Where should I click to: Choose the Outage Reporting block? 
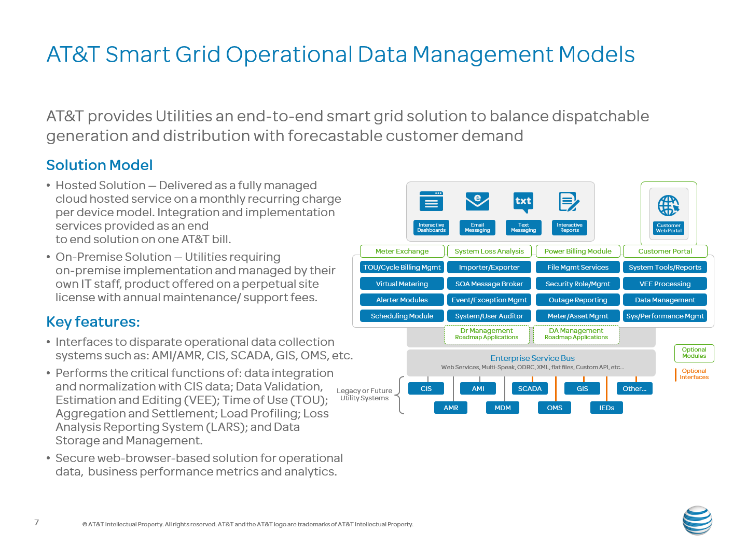click(578, 300)
